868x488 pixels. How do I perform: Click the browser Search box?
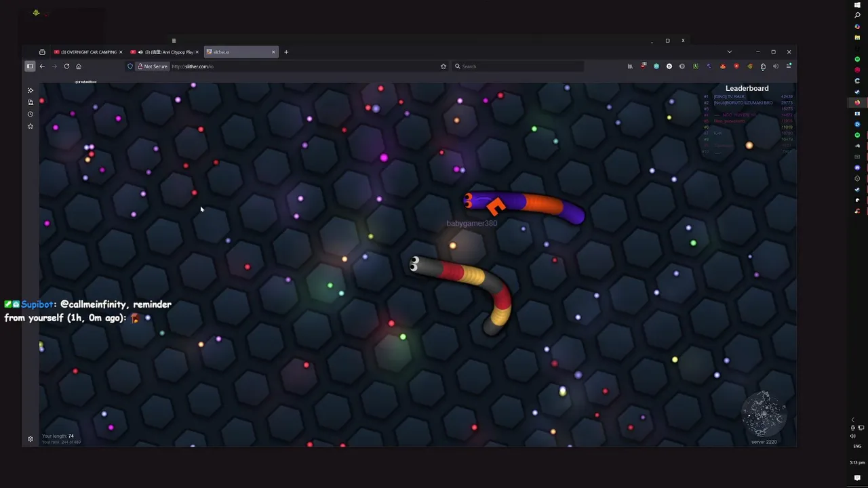click(518, 66)
